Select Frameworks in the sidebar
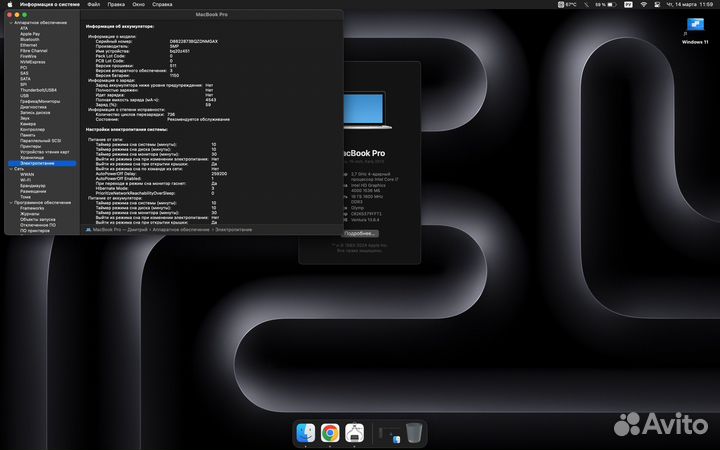Screen dimensions: 720x450 (x=32, y=208)
